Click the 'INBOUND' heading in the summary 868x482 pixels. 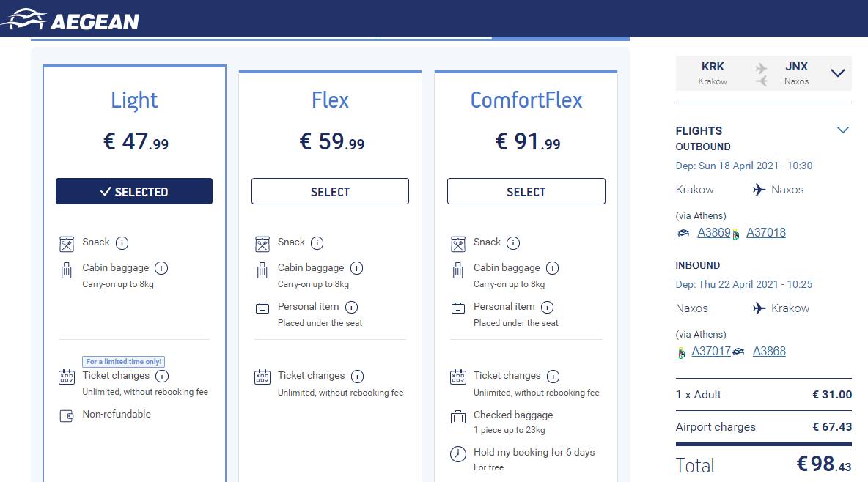click(x=697, y=266)
